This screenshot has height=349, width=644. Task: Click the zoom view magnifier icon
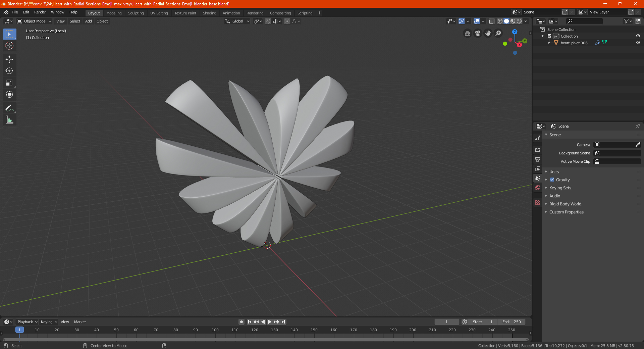click(x=498, y=33)
